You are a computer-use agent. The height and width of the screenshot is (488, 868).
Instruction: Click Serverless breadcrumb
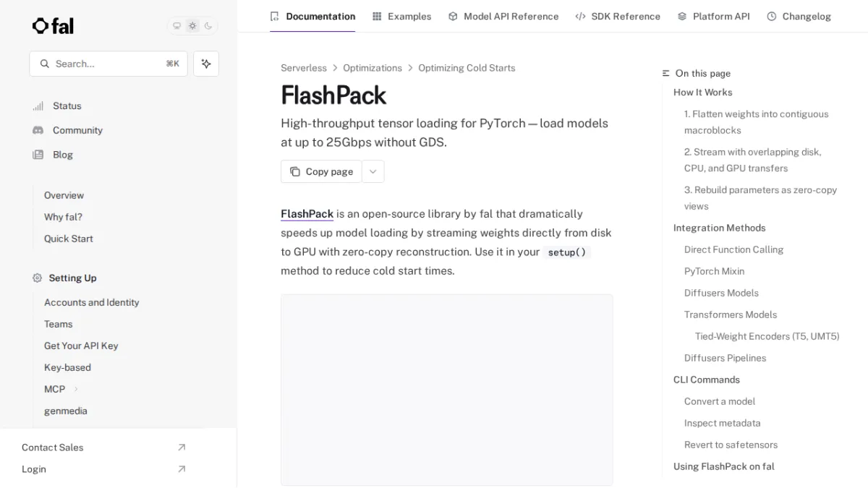pyautogui.click(x=304, y=68)
